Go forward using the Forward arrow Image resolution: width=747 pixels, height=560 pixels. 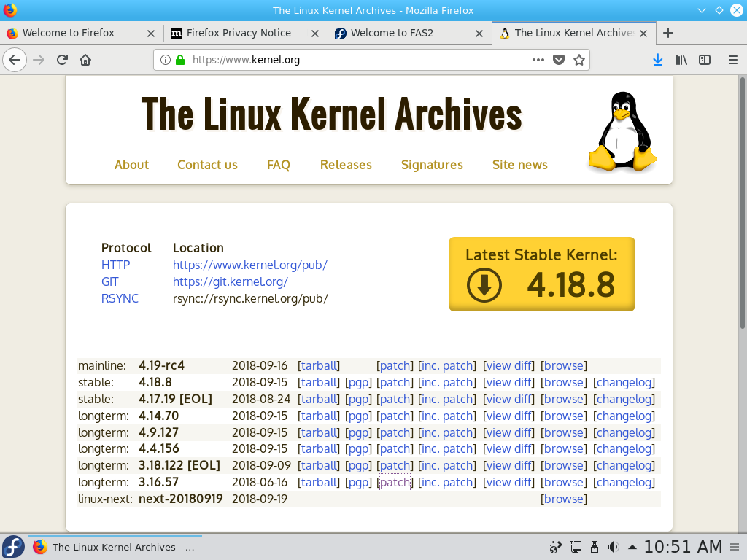pos(39,60)
